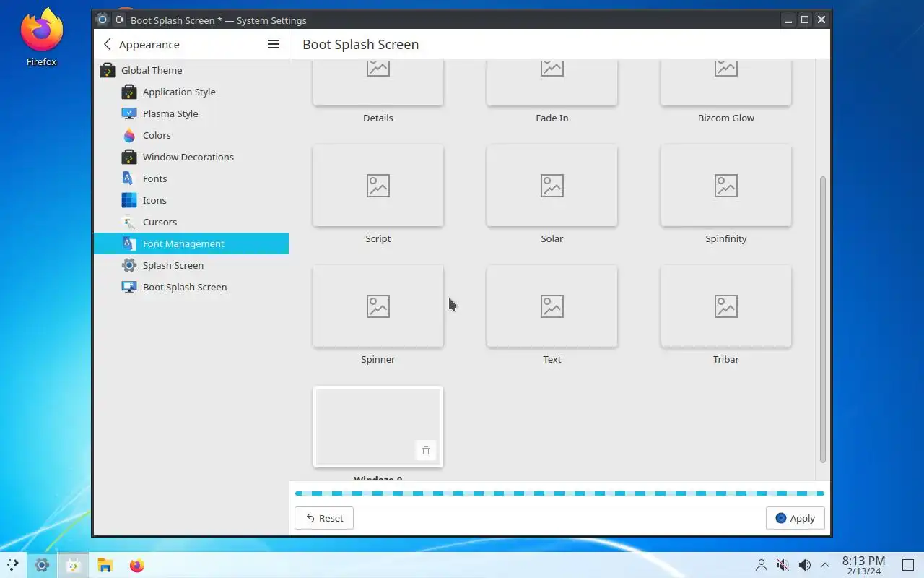
Task: Click the Cursors icon in sidebar
Action: [129, 222]
